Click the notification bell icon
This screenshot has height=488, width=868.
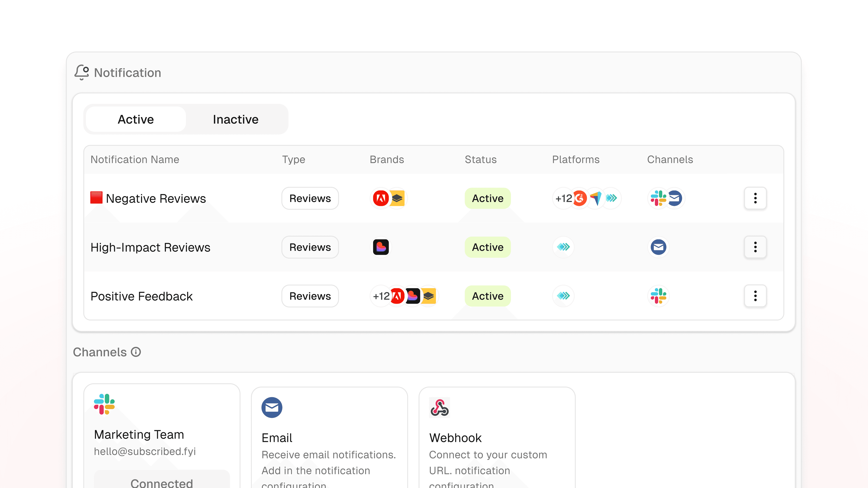point(82,72)
